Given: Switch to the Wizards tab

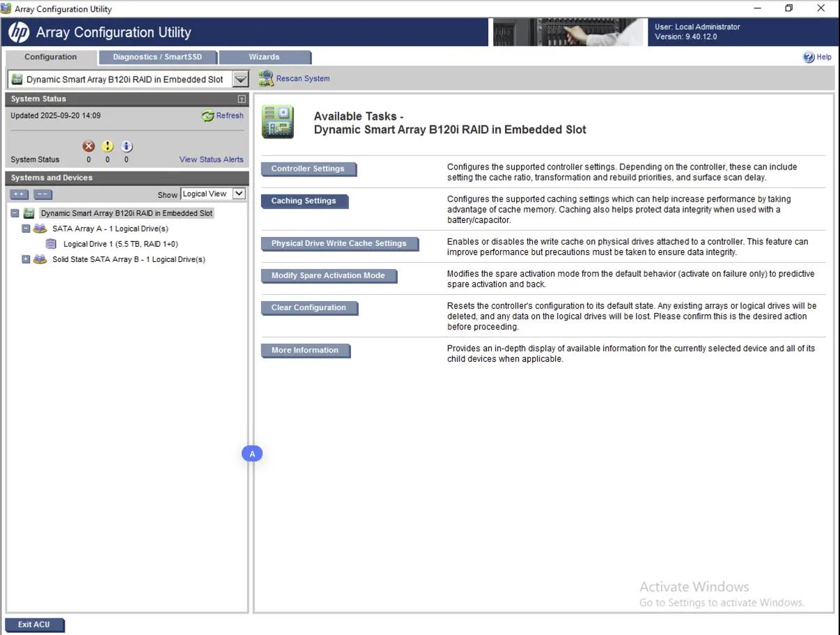Looking at the screenshot, I should coord(264,57).
